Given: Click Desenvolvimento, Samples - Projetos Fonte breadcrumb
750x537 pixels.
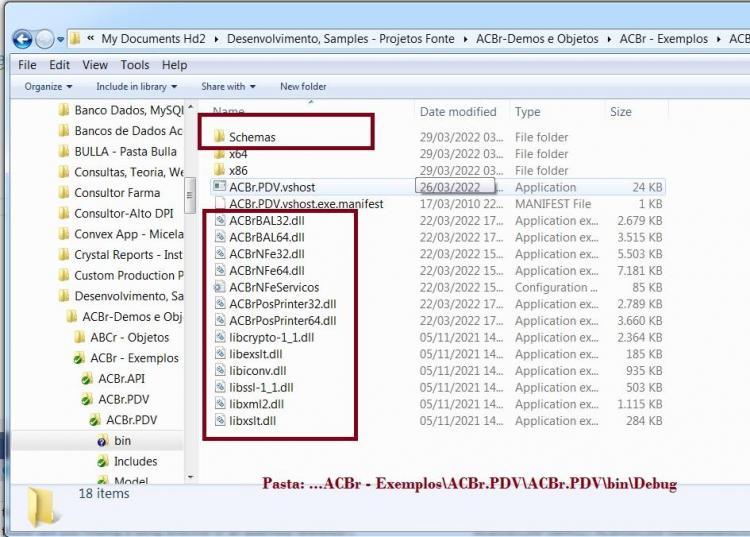Looking at the screenshot, I should tap(341, 39).
